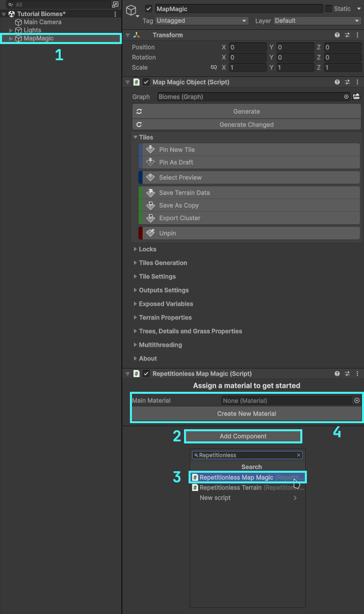Click Select Preview
The width and height of the screenshot is (364, 614).
click(249, 178)
